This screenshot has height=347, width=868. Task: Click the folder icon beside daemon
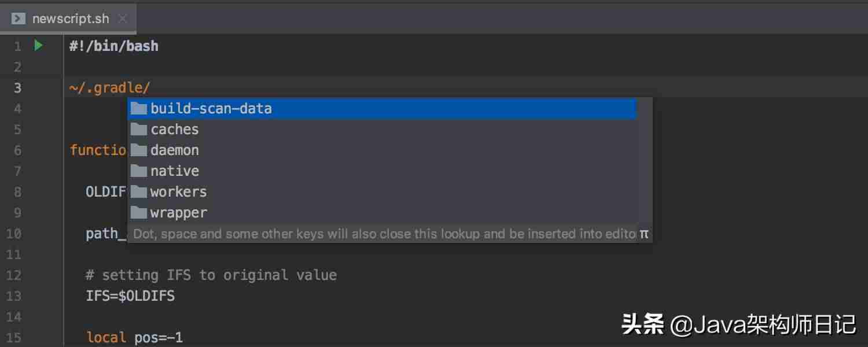point(139,150)
